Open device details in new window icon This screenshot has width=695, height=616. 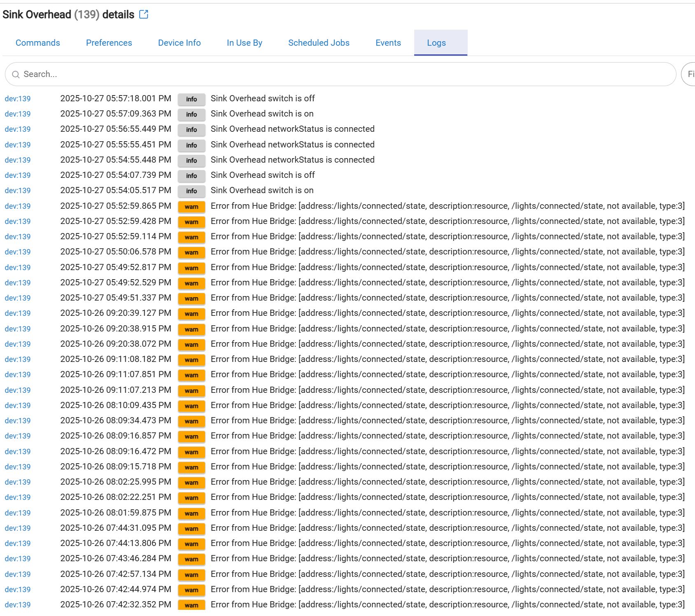click(144, 14)
